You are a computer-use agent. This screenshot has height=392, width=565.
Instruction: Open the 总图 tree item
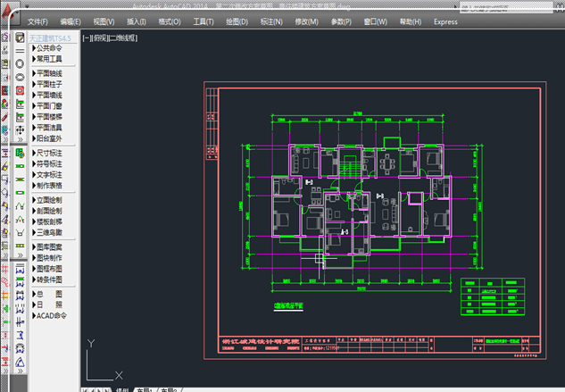47,295
